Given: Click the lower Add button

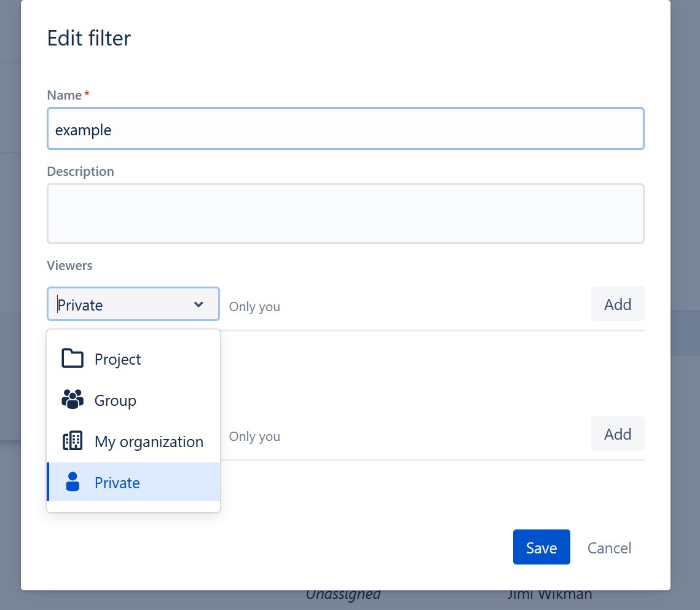Looking at the screenshot, I should [x=618, y=434].
